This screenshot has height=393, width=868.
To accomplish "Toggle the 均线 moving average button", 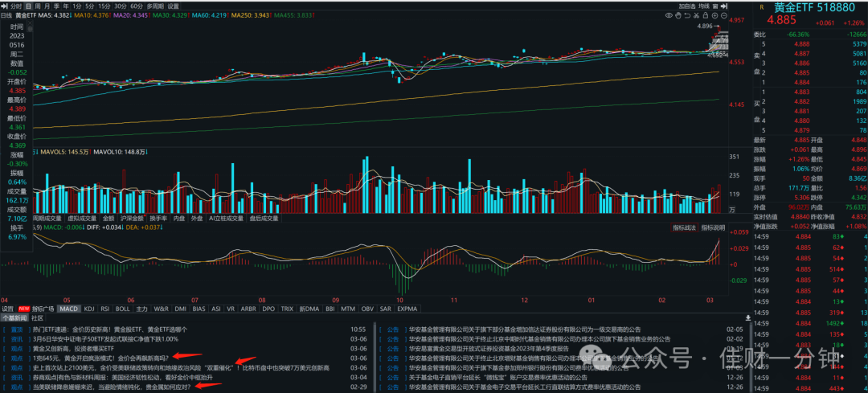I will coord(704,6).
